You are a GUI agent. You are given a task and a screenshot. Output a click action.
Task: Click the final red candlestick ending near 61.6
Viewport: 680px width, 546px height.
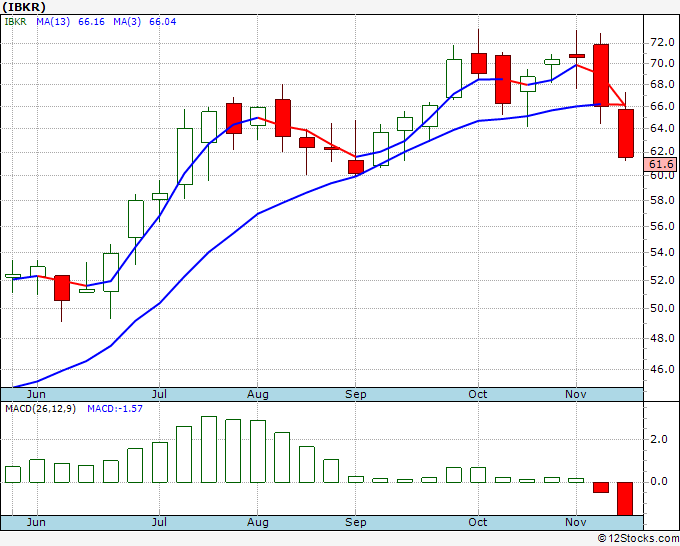click(626, 133)
